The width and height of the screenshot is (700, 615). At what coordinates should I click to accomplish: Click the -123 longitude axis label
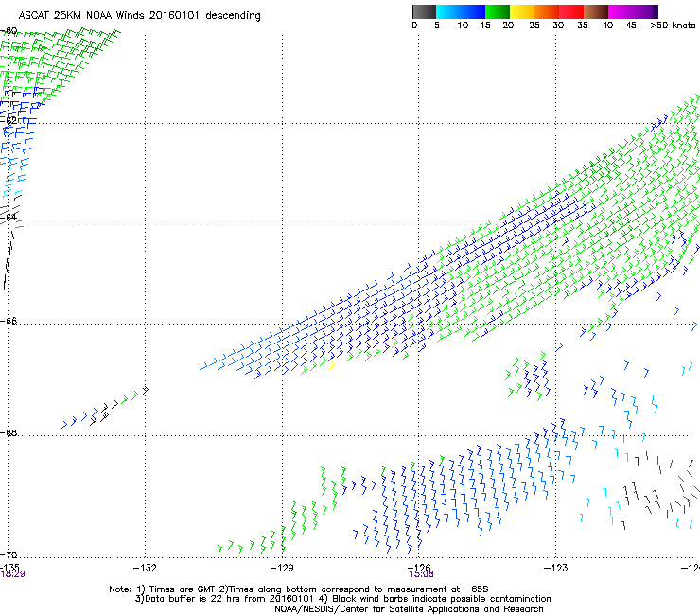(x=556, y=568)
